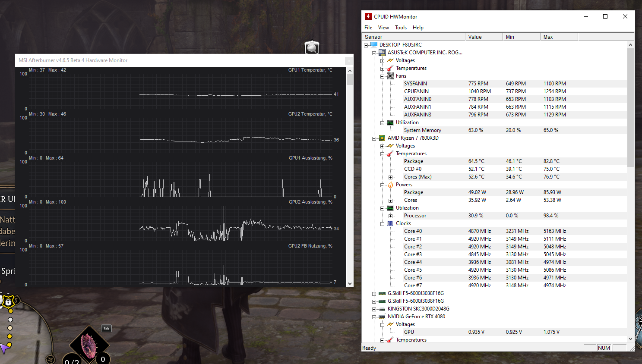
Task: Expand the first G.Skill F5-6000J3038F16G node
Action: coord(374,293)
